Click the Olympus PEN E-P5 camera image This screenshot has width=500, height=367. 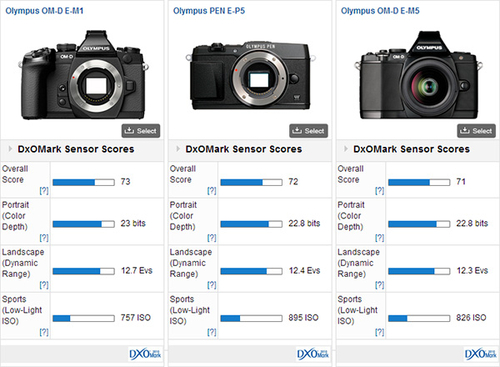[x=251, y=76]
